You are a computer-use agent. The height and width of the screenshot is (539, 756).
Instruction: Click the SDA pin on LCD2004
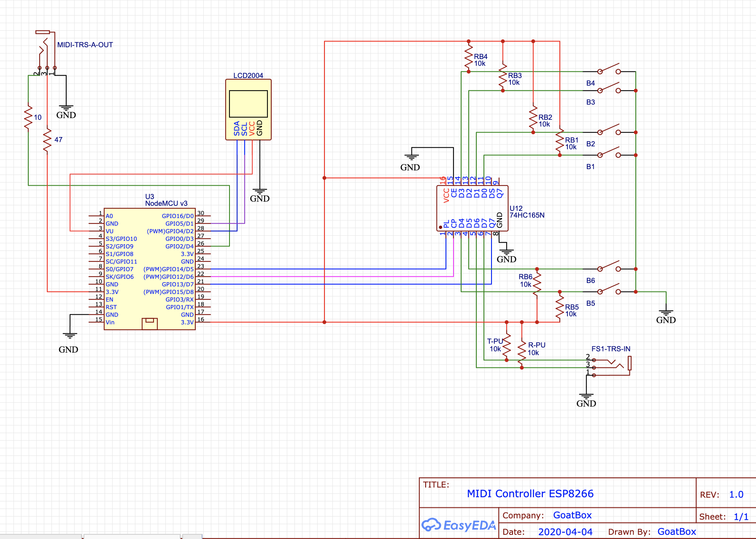coord(237,129)
